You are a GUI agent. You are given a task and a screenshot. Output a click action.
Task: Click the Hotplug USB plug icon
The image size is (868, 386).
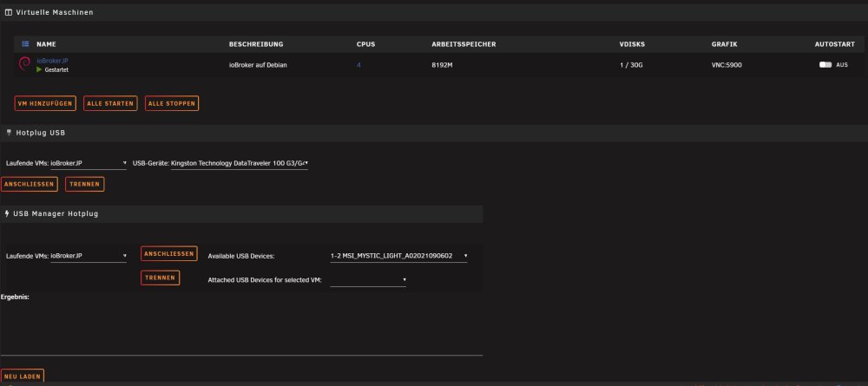(x=9, y=133)
